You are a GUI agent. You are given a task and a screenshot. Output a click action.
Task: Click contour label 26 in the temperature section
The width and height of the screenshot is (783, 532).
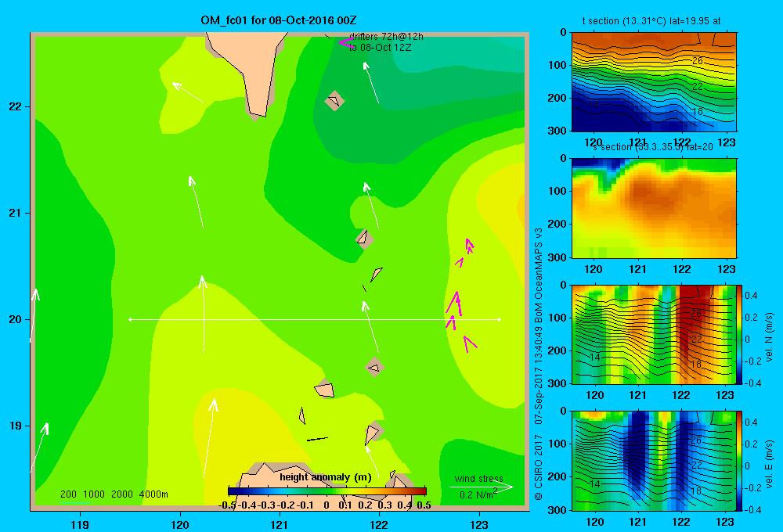pos(697,60)
